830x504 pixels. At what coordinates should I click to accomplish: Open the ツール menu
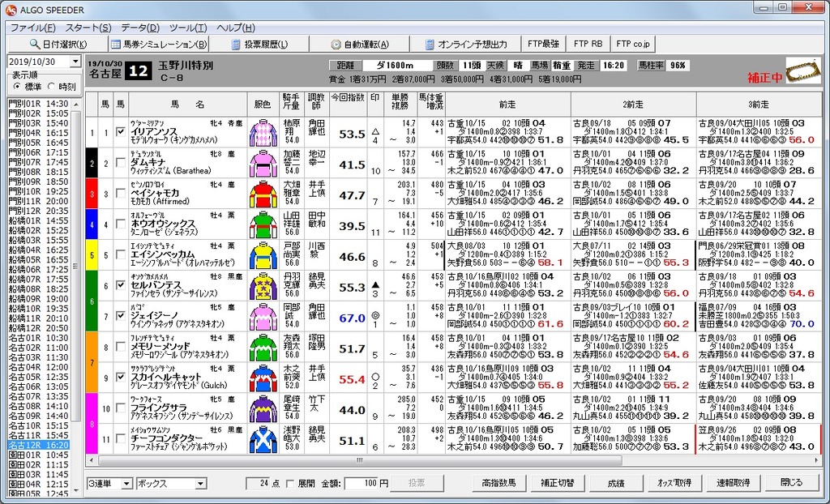pos(188,28)
